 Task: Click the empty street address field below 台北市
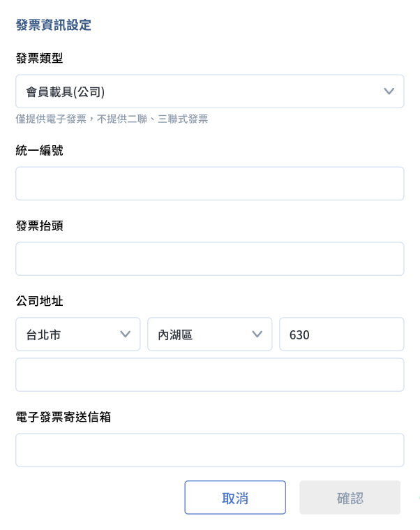click(209, 375)
